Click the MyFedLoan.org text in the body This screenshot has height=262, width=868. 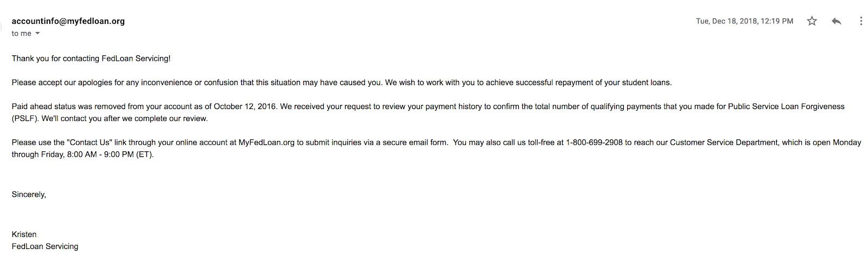[x=266, y=143]
